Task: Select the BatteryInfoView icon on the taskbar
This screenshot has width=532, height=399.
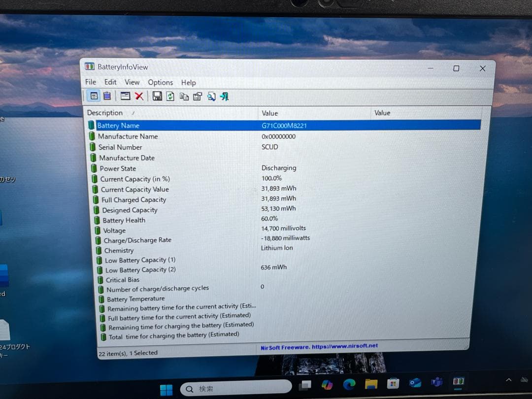Action: pos(459,381)
